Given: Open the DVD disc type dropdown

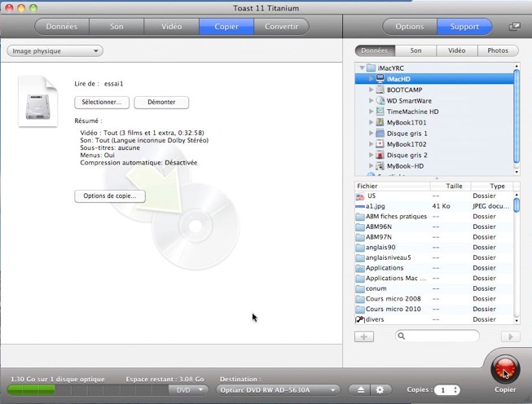Looking at the screenshot, I should click(x=189, y=390).
